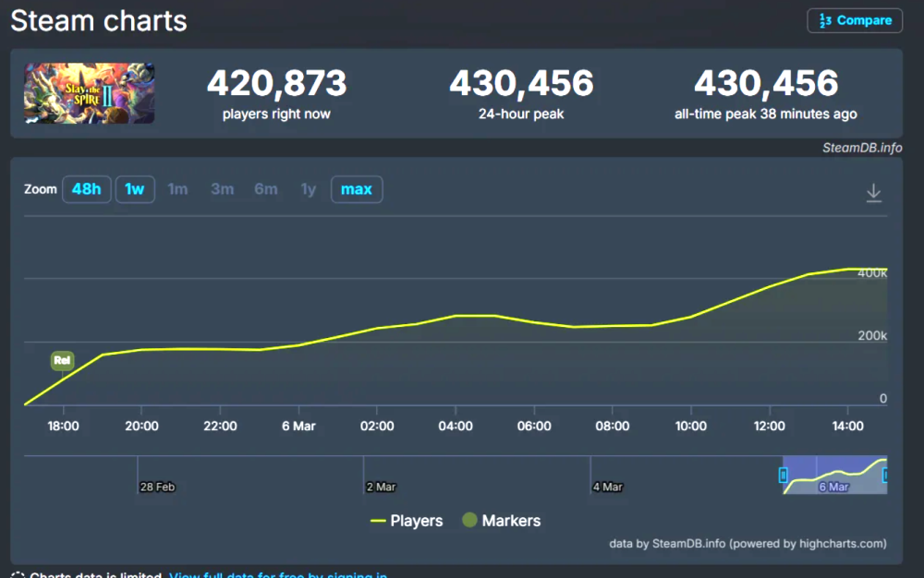Image resolution: width=924 pixels, height=578 pixels.
Task: Choose the 1m zoom option
Action: tap(177, 189)
